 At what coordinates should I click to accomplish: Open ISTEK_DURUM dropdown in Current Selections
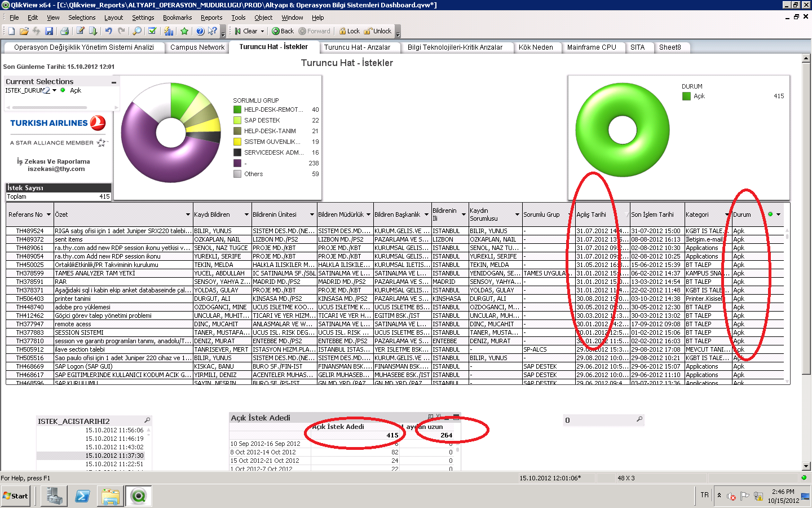54,90
